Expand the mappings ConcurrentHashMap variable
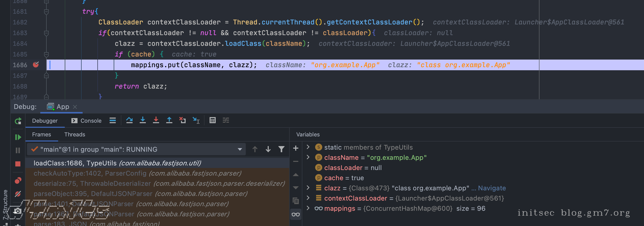Viewport: 644px width, 226px height. pos(308,208)
